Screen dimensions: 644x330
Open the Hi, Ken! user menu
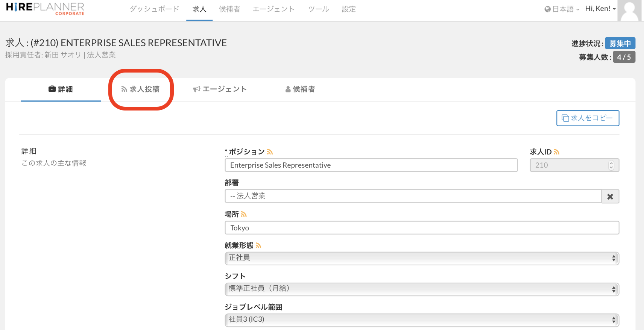point(600,9)
